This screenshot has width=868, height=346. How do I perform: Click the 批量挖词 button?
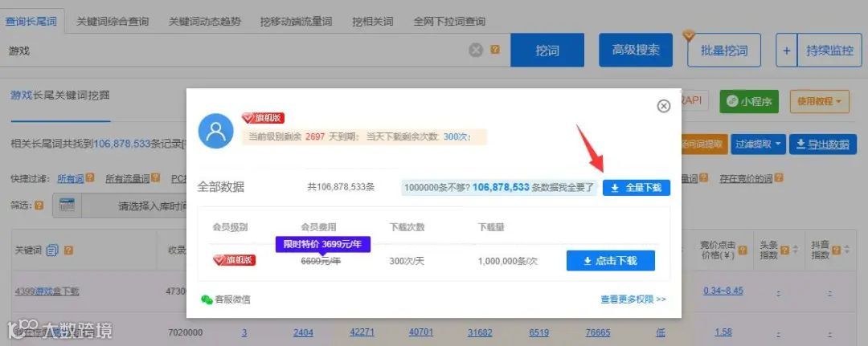coord(724,51)
